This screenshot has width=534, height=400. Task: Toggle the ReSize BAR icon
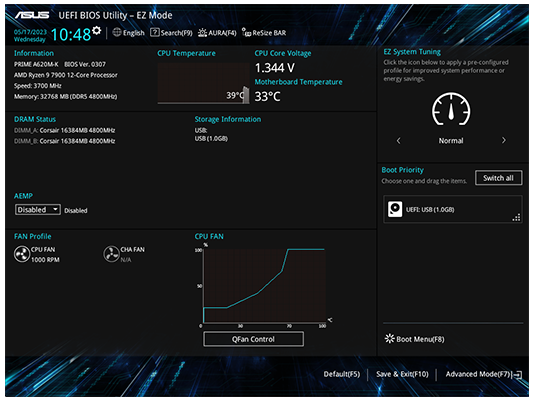tap(246, 32)
